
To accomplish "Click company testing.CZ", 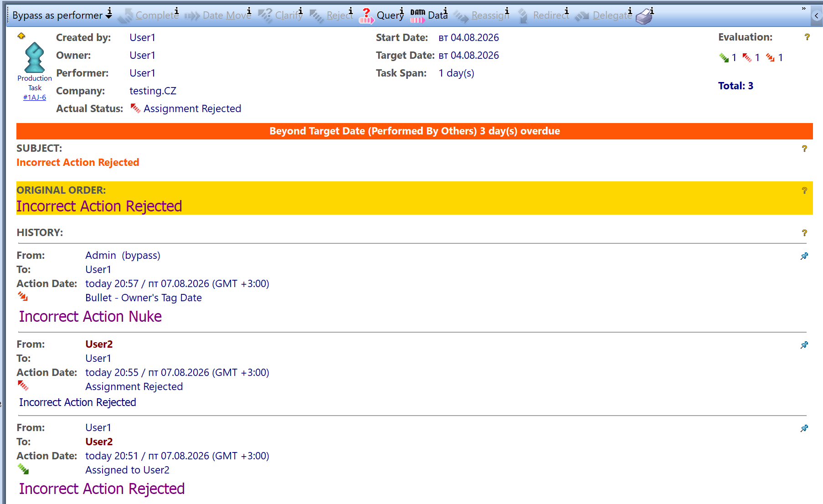I will click(x=153, y=91).
